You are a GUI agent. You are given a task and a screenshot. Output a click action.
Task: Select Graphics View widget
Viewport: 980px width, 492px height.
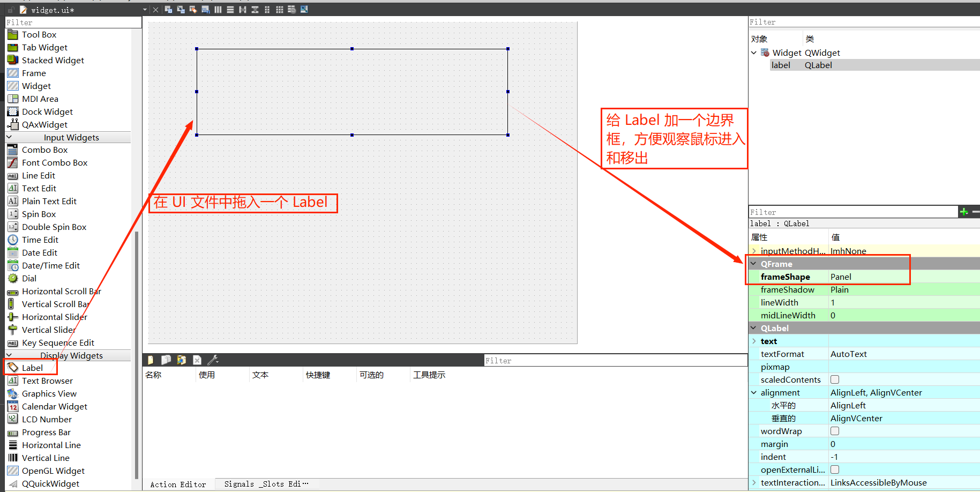pos(49,393)
